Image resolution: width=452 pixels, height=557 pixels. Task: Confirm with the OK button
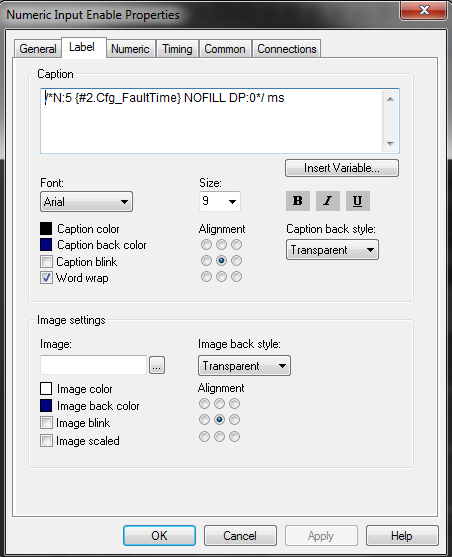[159, 535]
